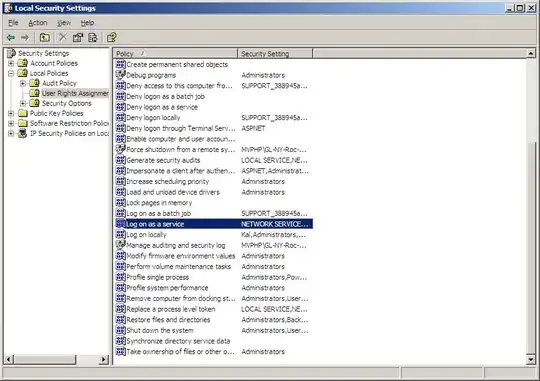Expand the Account Policies tree node
Screen dimensions: 540x381
(x=11, y=63)
